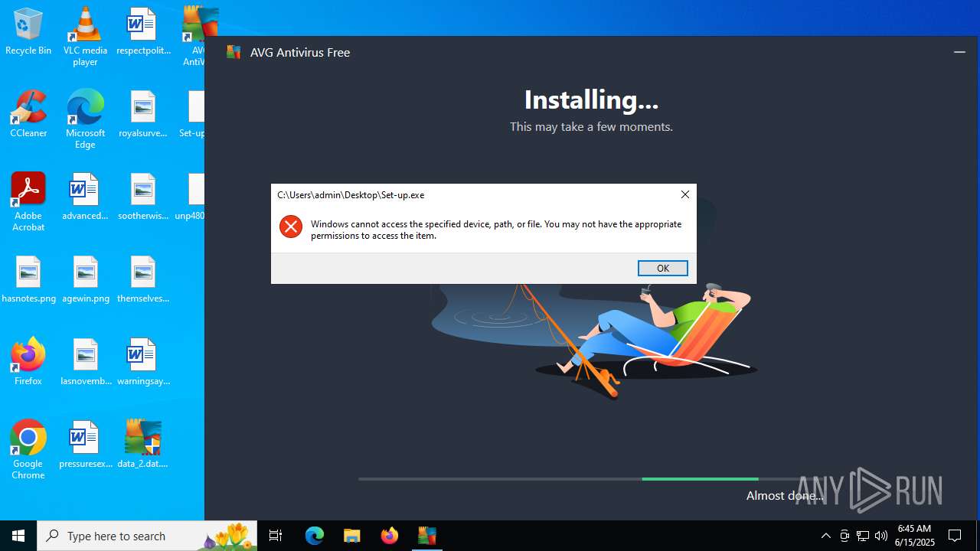Select royalsurve... image file on desktop

[x=143, y=115]
